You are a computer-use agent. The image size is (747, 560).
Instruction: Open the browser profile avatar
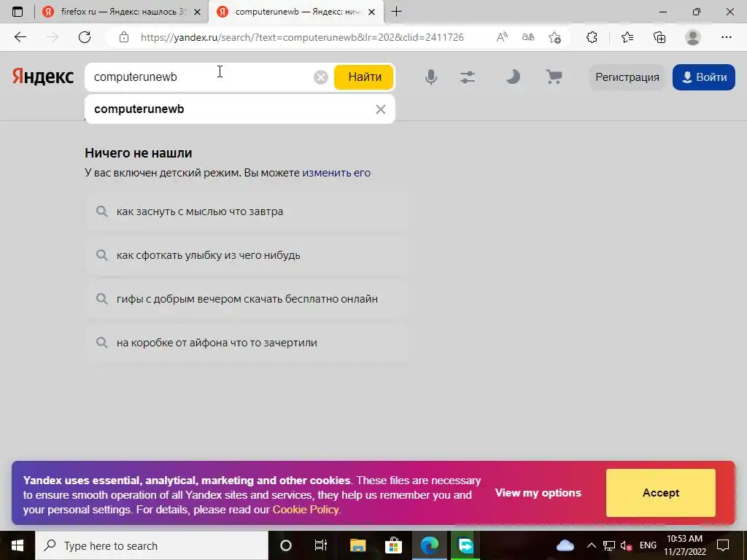point(693,37)
